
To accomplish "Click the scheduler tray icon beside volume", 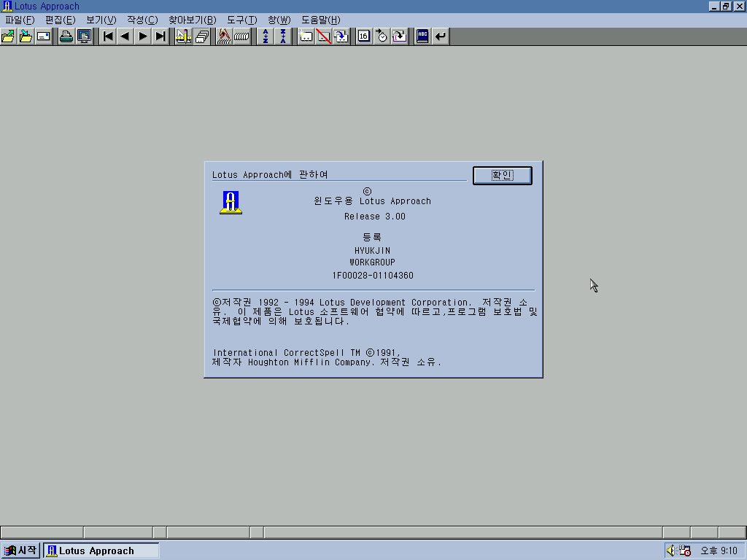I will pos(685,551).
